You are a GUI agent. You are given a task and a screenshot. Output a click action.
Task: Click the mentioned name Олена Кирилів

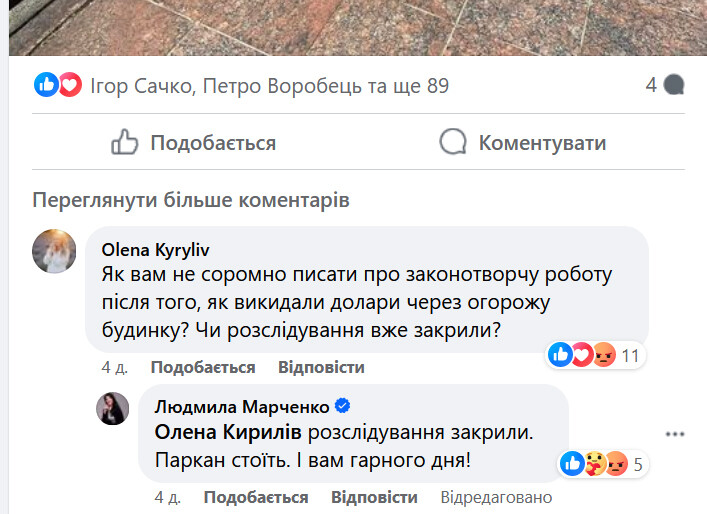[x=228, y=432]
